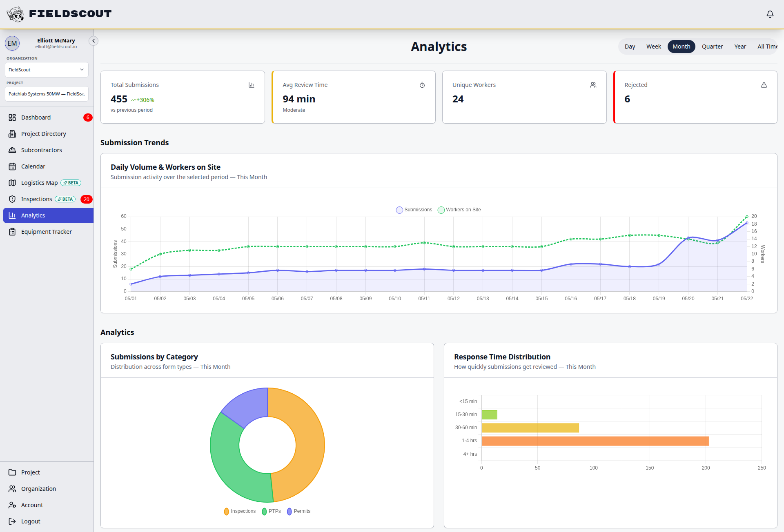The height and width of the screenshot is (532, 784).
Task: Click the 15-30 min green bar
Action: click(489, 415)
